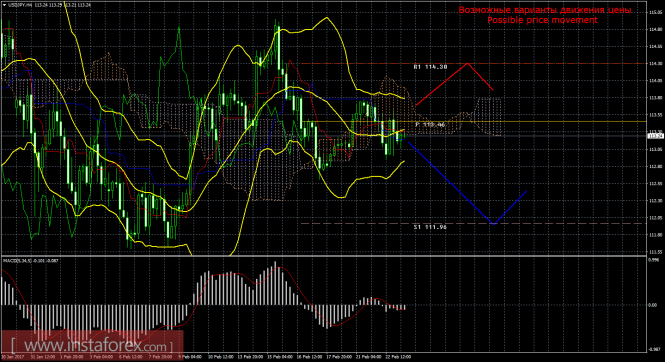Click the R1 114.30 resistance label
The image size is (665, 362).
(x=430, y=67)
